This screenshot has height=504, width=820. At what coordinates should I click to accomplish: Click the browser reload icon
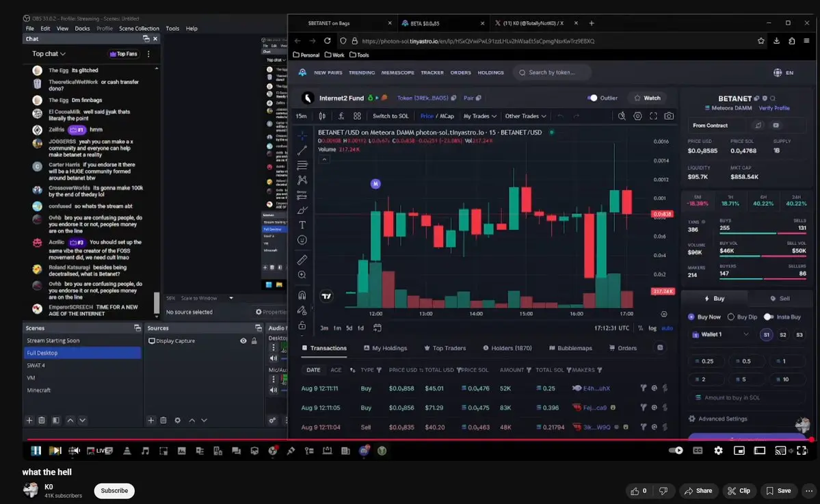point(328,41)
